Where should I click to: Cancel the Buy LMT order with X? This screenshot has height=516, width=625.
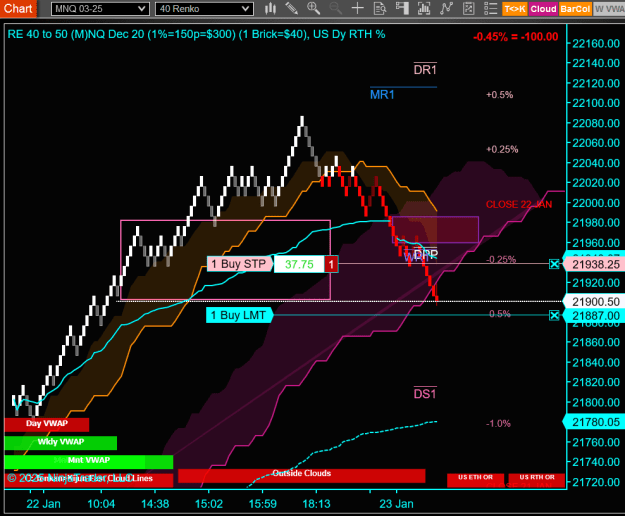554,316
